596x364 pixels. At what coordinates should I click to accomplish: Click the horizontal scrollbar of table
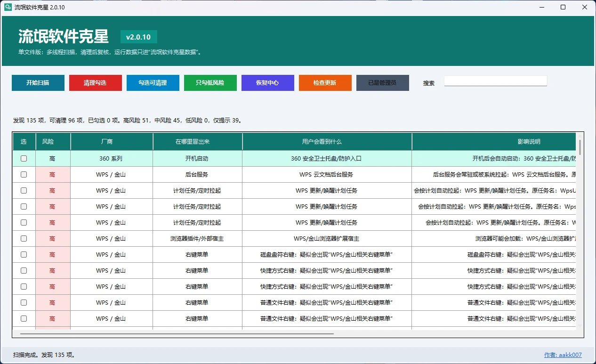click(177, 333)
